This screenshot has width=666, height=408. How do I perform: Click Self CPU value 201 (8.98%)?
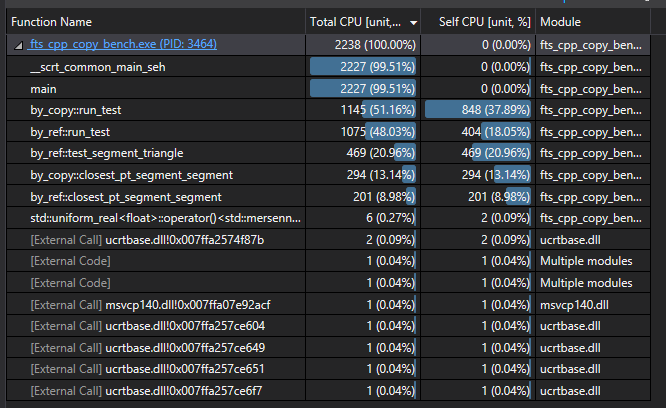coord(499,197)
